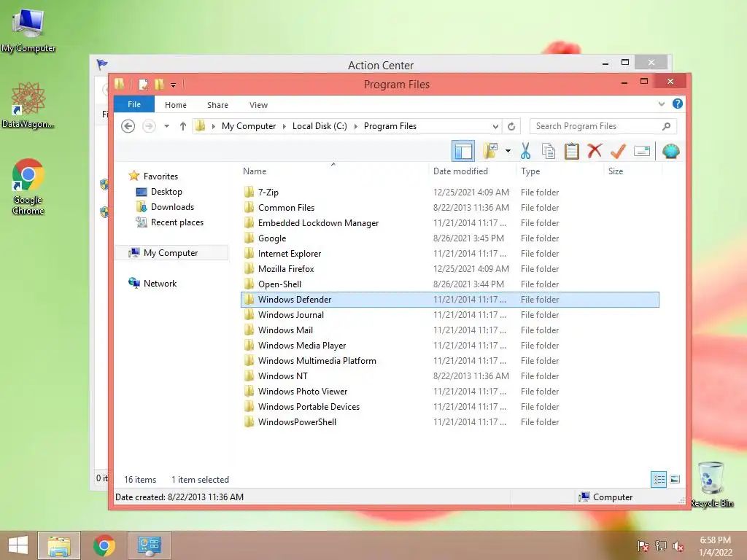Open dropdown next to folder options icon
The image size is (747, 560).
(x=508, y=152)
